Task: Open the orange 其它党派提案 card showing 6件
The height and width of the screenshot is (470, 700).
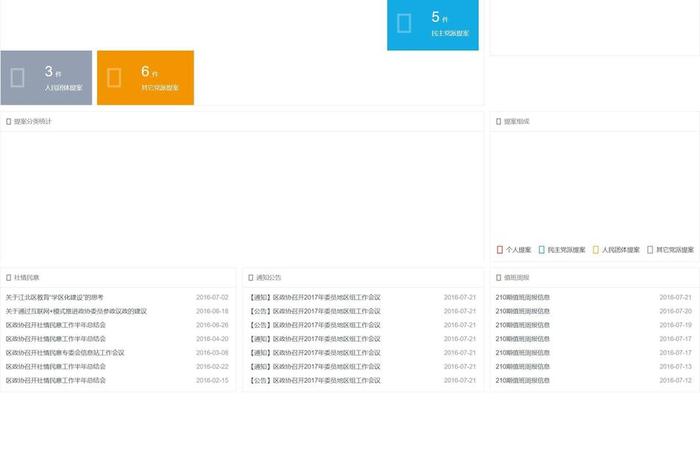Action: [x=146, y=78]
